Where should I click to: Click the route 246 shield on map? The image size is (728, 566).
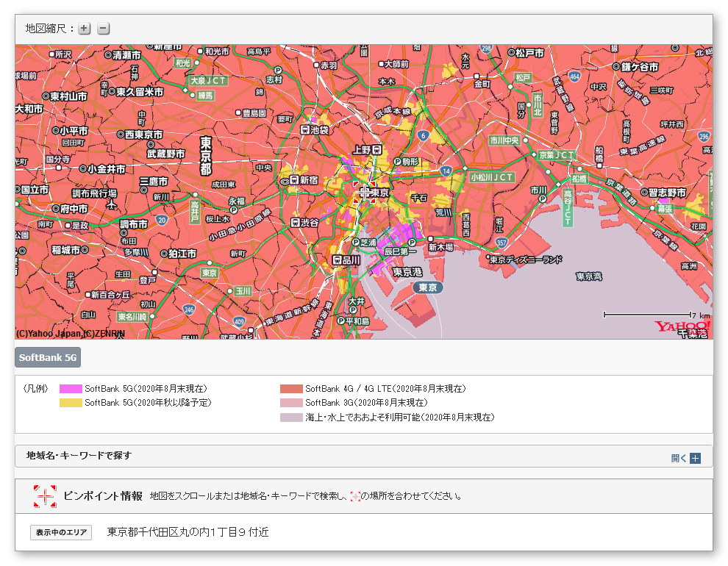188,309
